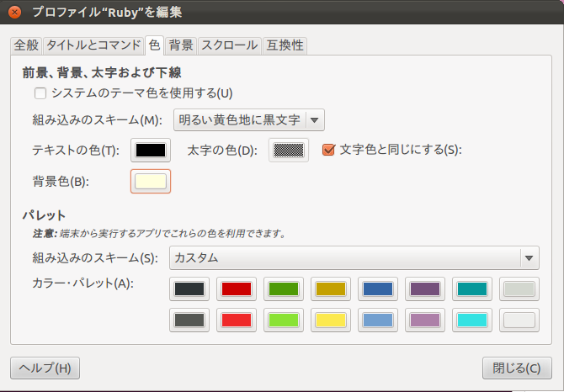Edit the dark charcoal palette color
The image size is (564, 392).
189,289
